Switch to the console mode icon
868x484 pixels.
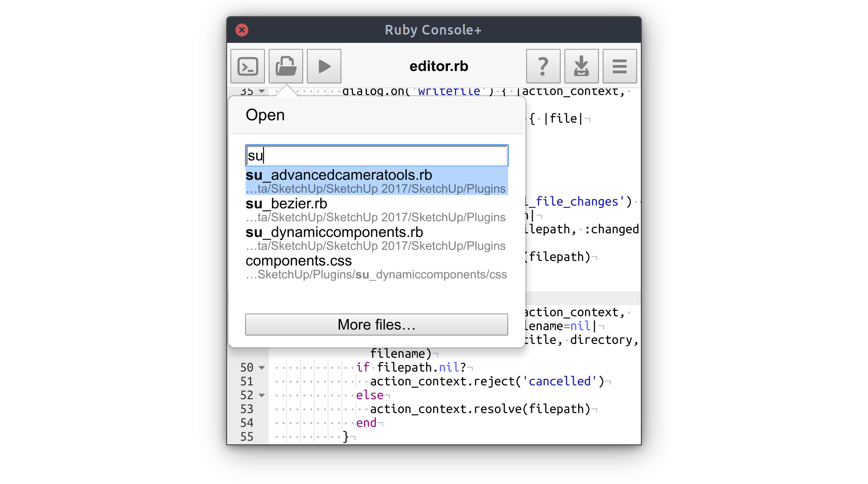(247, 66)
